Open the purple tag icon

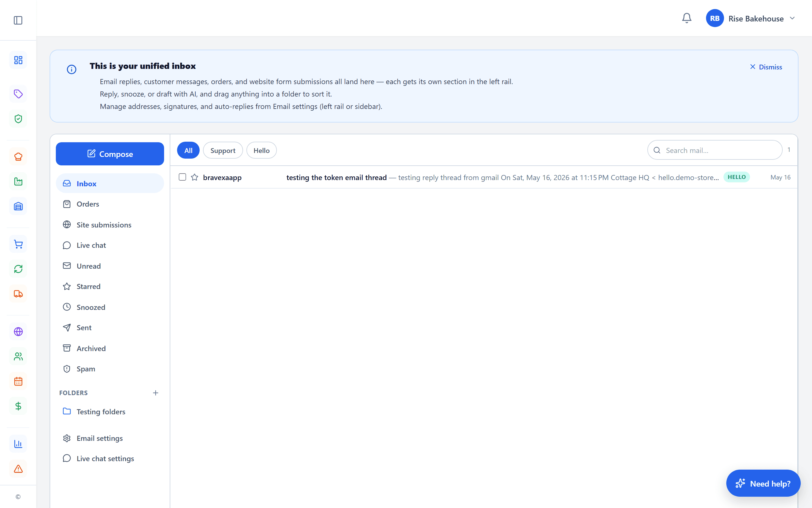[x=18, y=94]
